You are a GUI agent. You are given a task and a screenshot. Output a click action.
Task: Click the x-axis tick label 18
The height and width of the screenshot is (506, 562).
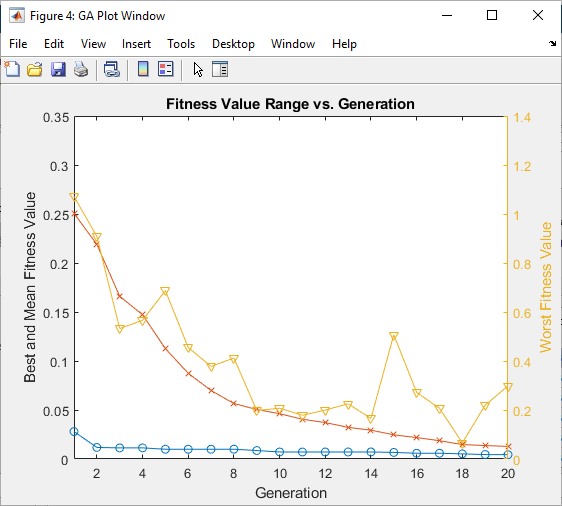[x=462, y=474]
